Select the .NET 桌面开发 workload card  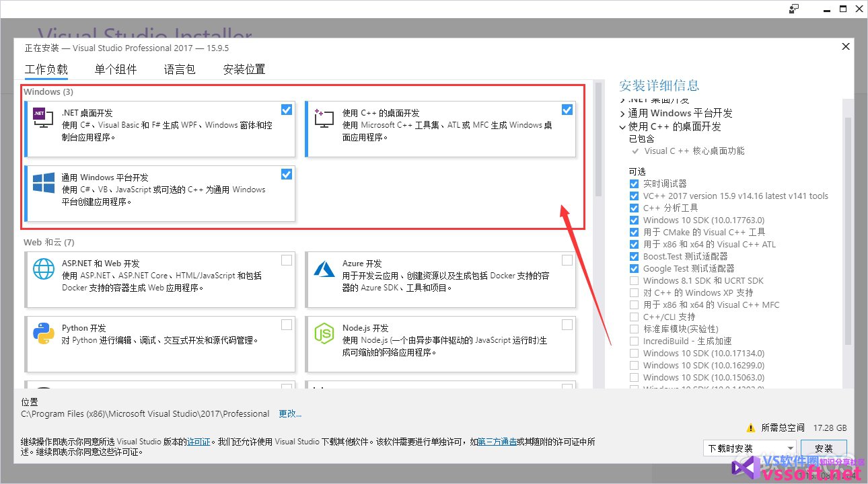tap(159, 129)
